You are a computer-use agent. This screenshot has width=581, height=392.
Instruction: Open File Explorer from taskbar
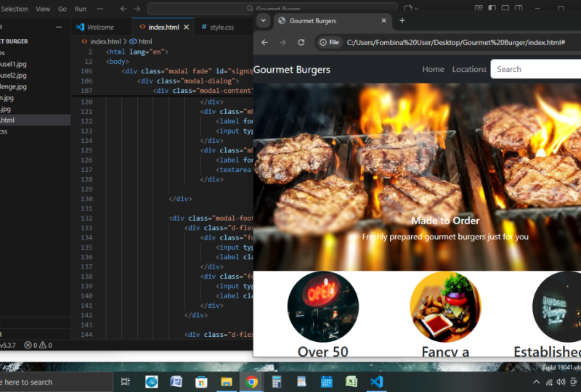pos(227,382)
